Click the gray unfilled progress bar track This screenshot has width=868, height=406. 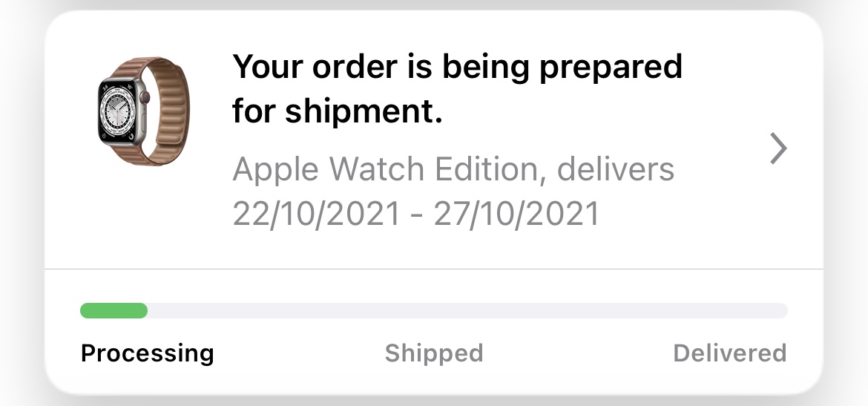pos(467,310)
